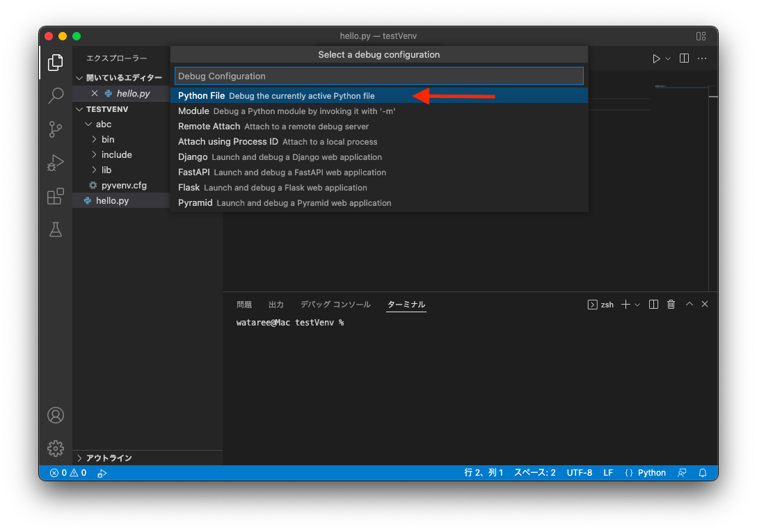Choose Pyramid debug configuration
The height and width of the screenshot is (532, 757).
coord(379,203)
